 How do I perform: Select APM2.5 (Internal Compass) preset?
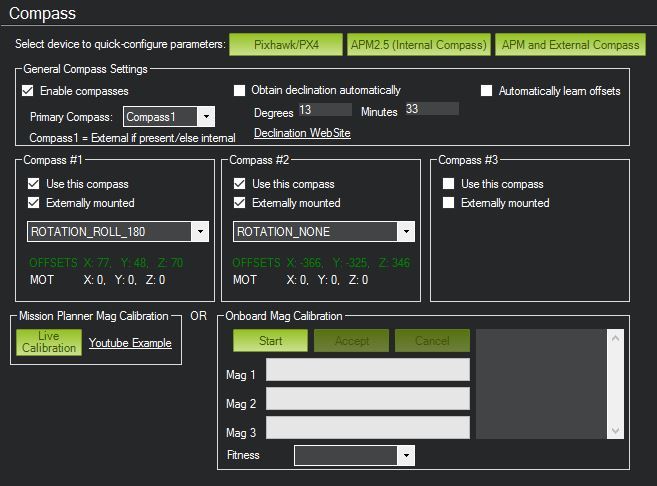419,44
